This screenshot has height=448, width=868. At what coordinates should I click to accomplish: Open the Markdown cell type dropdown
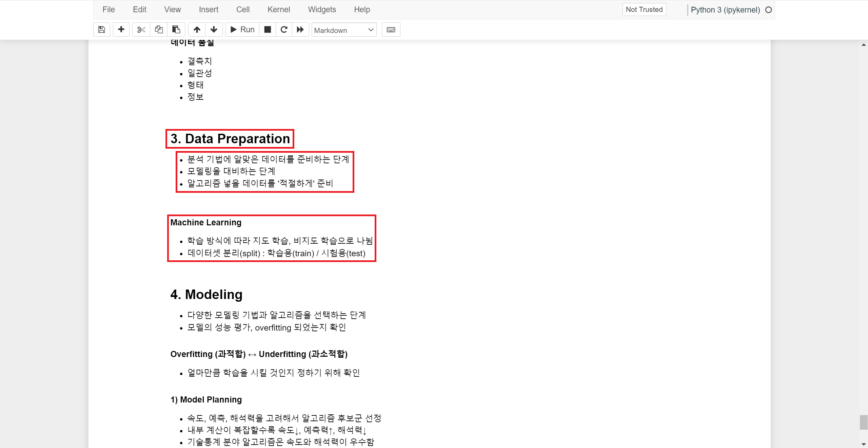point(344,30)
